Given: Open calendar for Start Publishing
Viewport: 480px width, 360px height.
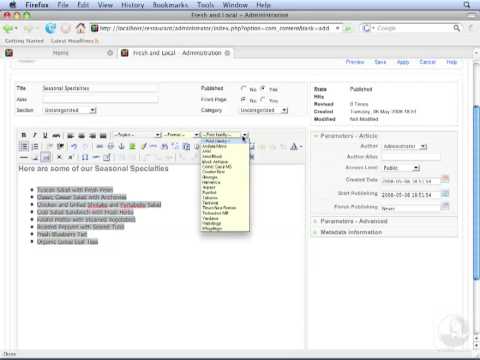Looking at the screenshot, I should click(x=445, y=194).
